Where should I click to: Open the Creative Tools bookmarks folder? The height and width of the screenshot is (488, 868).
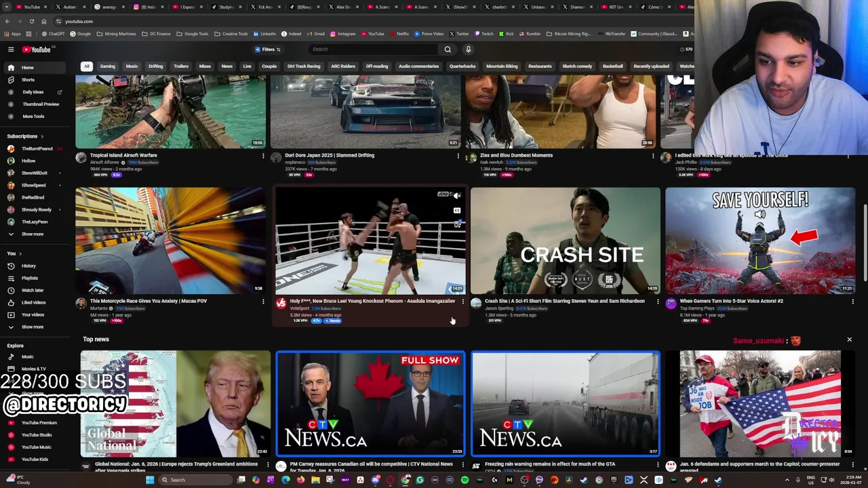coord(232,34)
